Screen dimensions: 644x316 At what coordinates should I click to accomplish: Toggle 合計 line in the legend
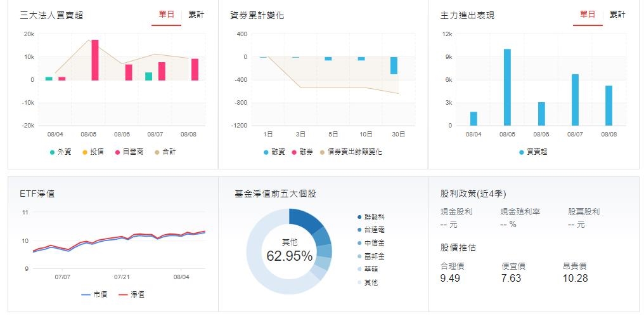(x=165, y=152)
